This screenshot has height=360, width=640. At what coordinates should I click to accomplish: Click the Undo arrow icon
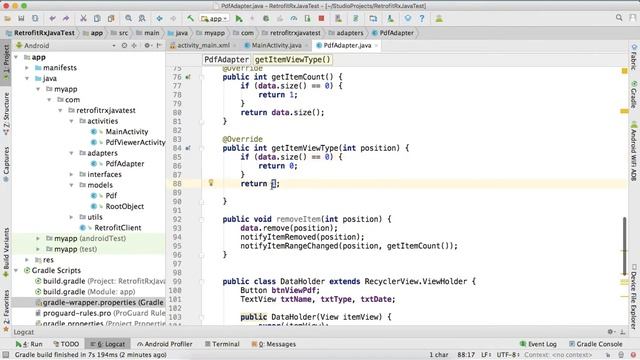point(52,18)
